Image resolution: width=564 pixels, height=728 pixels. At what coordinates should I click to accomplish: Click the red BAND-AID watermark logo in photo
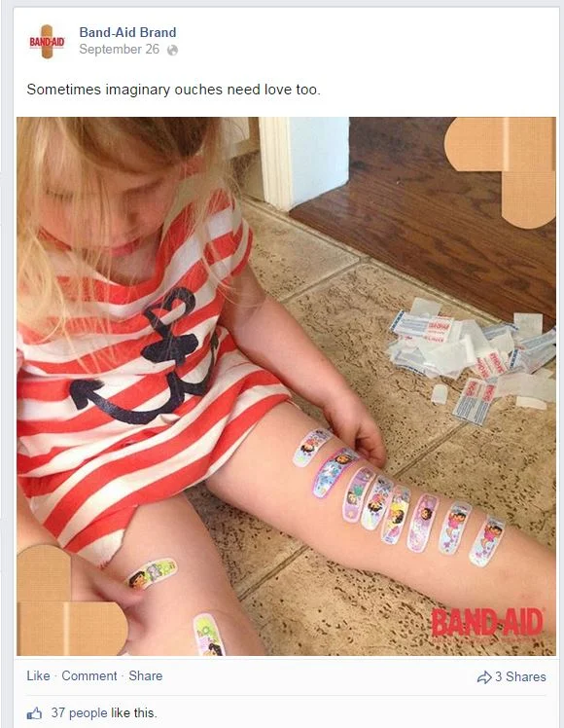(x=487, y=623)
